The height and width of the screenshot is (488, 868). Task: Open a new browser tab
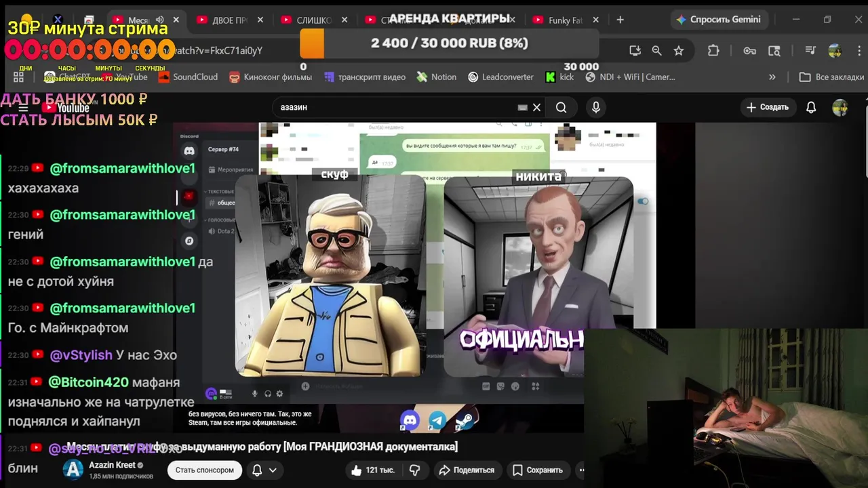click(x=620, y=20)
